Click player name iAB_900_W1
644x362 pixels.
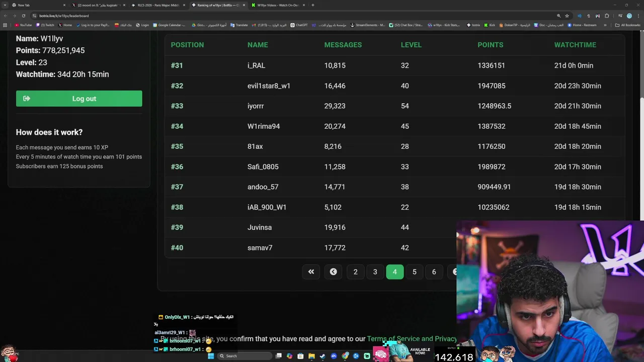pos(267,207)
